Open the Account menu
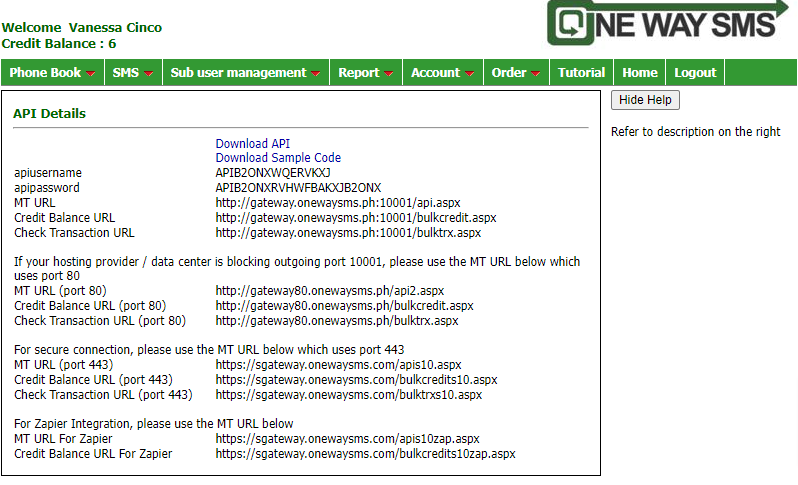 [443, 73]
